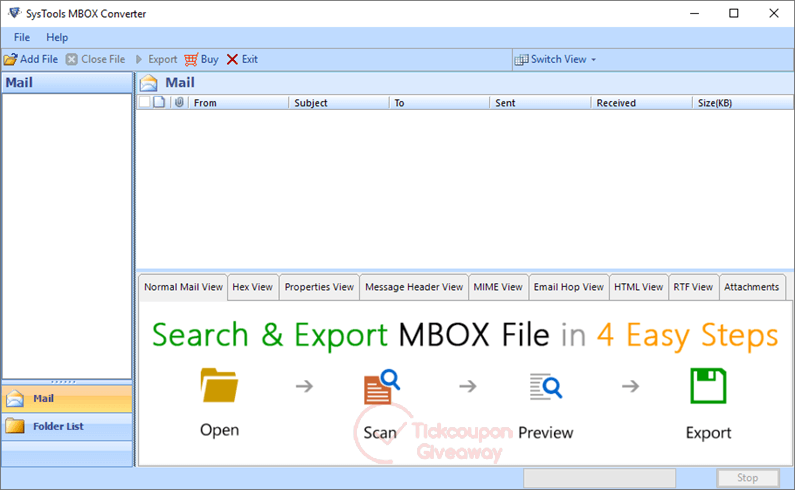This screenshot has width=795, height=490.
Task: Click the Export label in toolbar
Action: point(162,59)
